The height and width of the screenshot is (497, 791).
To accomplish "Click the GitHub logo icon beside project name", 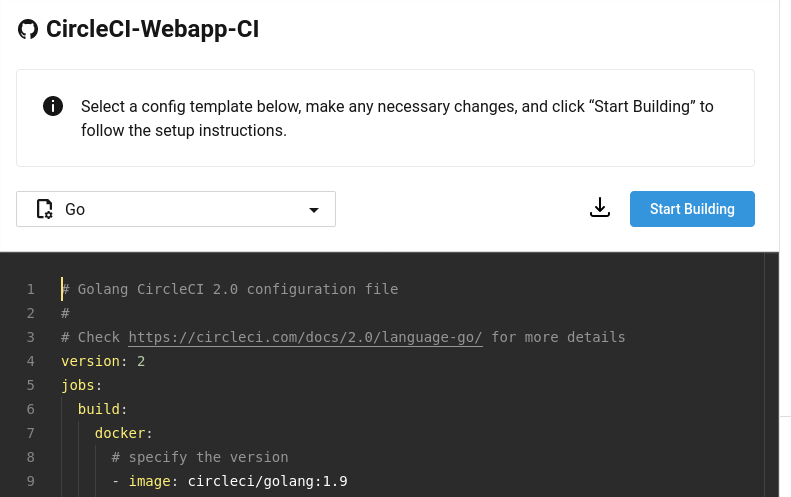I will click(28, 29).
